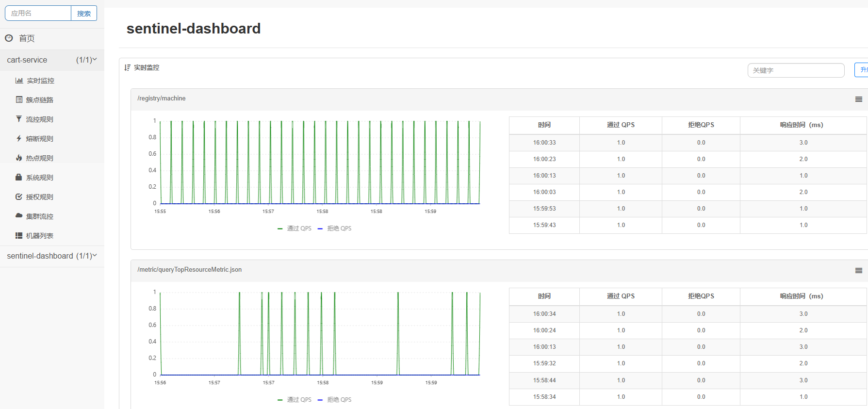Viewport: 868px width, 409px height.
Task: Click 时间 header in /registry/machine table
Action: 544,125
